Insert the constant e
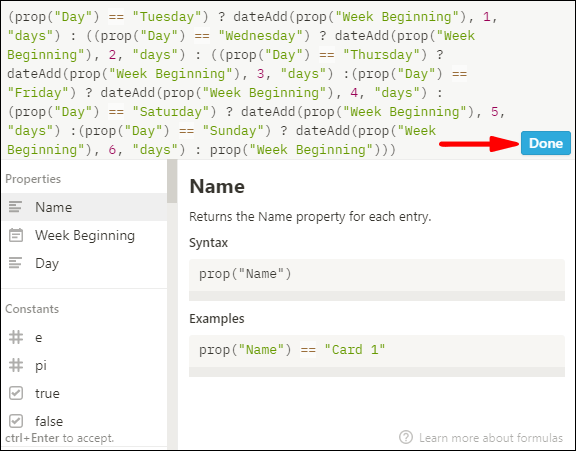The image size is (576, 451). [84, 337]
